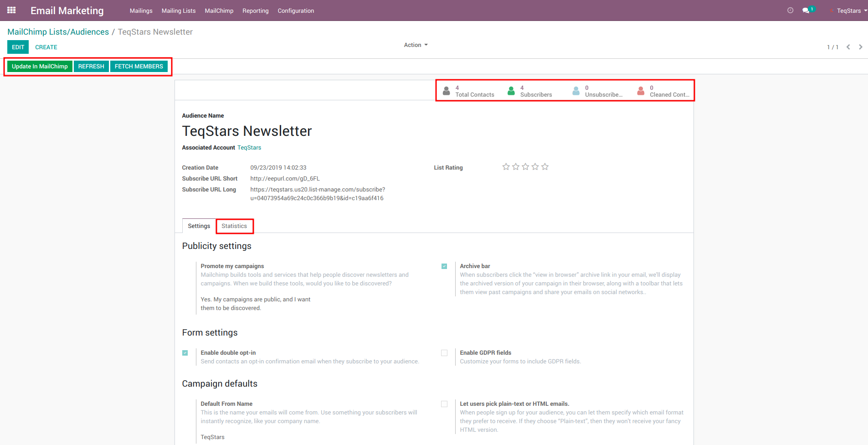Toggle Enable double opt-in checkbox
Viewport: 868px width, 445px height.
185,353
